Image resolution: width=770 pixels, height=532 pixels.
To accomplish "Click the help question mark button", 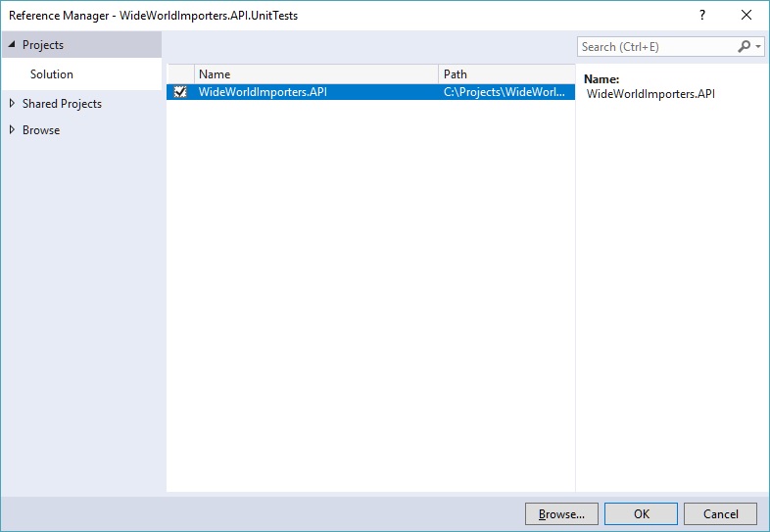I will pos(701,15).
